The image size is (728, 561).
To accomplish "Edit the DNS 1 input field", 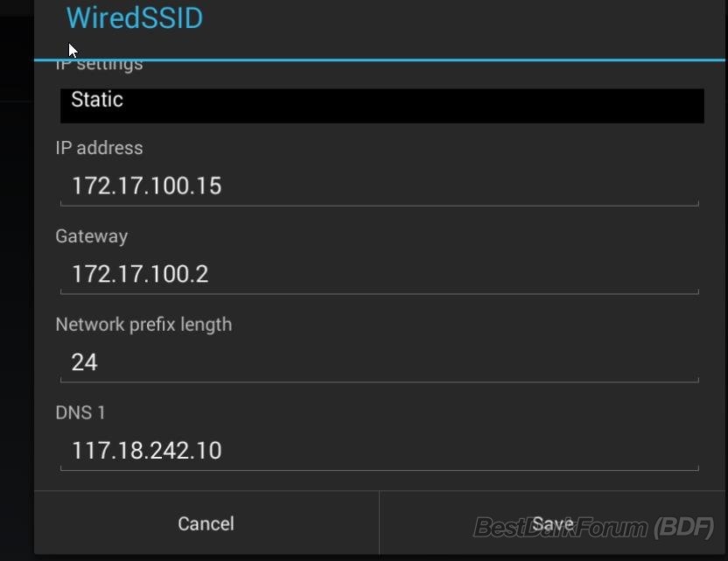I will [x=379, y=451].
